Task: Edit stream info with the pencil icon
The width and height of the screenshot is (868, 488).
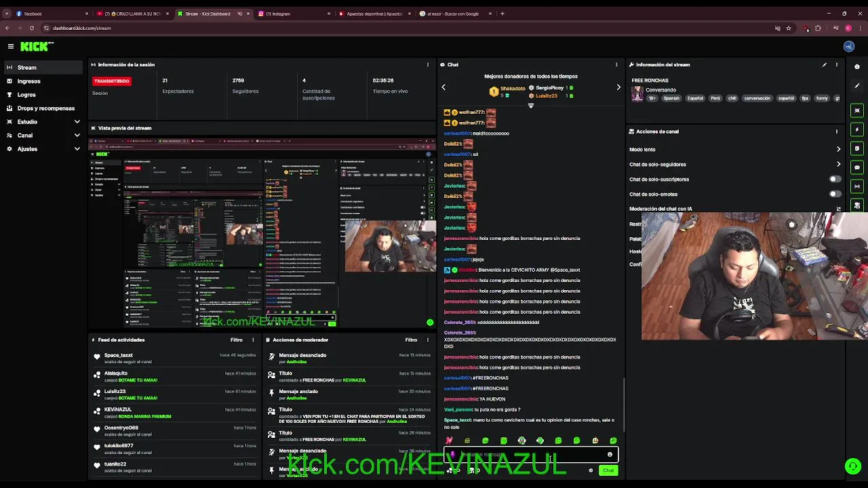Action: pyautogui.click(x=825, y=65)
